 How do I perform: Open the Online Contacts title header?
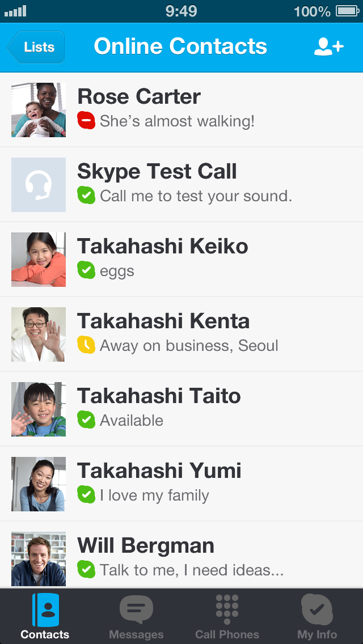[180, 46]
